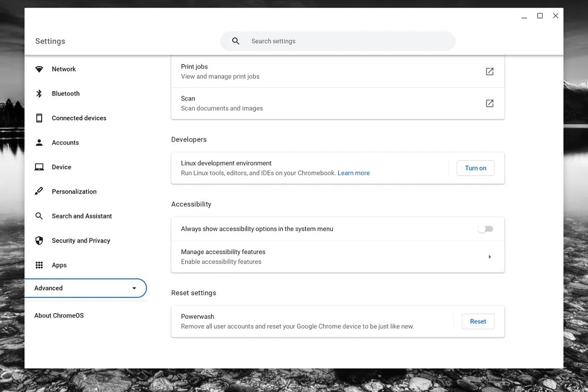
Task: Click the Bluetooth icon in sidebar
Action: 39,94
